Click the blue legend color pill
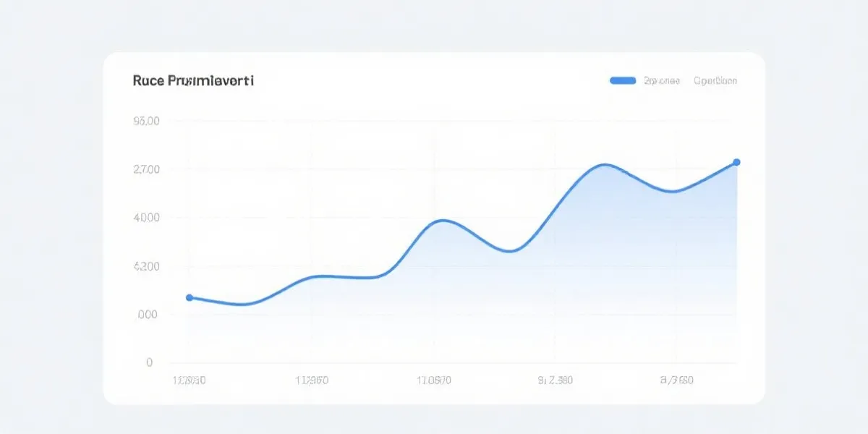868x434 pixels. click(623, 81)
